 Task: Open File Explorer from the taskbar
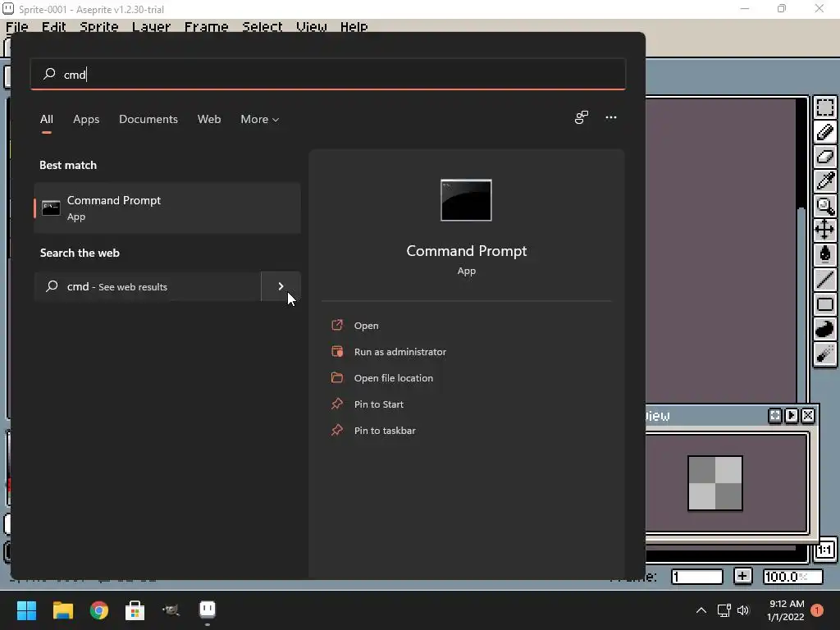[x=62, y=610]
